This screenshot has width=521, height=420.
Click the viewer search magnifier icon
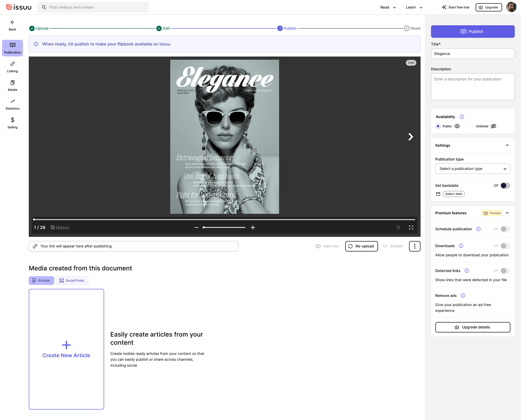[x=398, y=227]
